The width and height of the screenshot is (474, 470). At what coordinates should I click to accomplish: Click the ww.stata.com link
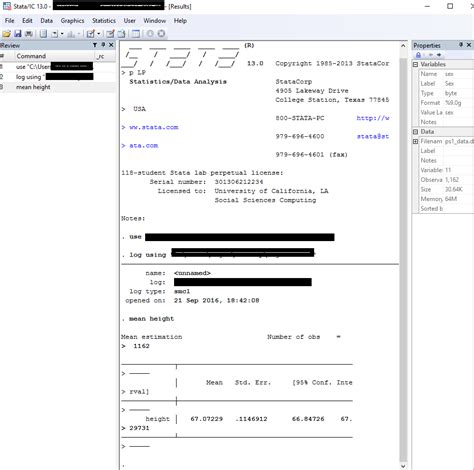(154, 127)
